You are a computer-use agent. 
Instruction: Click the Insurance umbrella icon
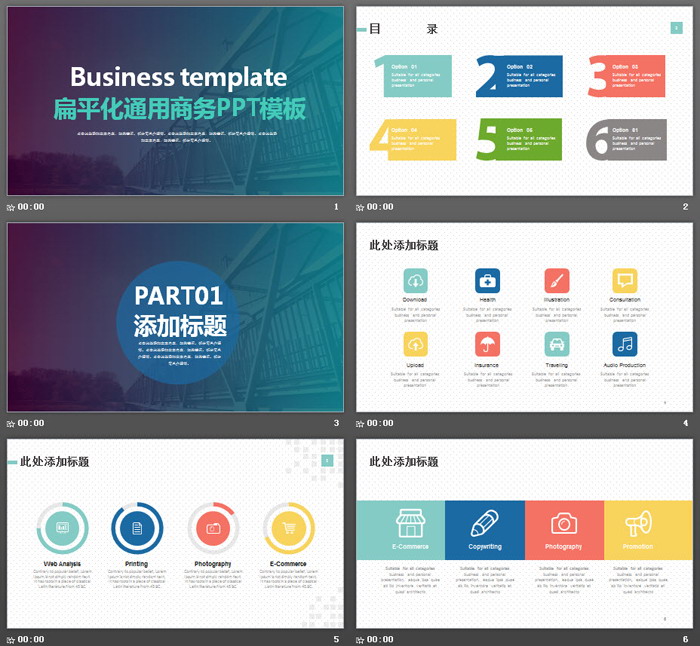[x=488, y=344]
